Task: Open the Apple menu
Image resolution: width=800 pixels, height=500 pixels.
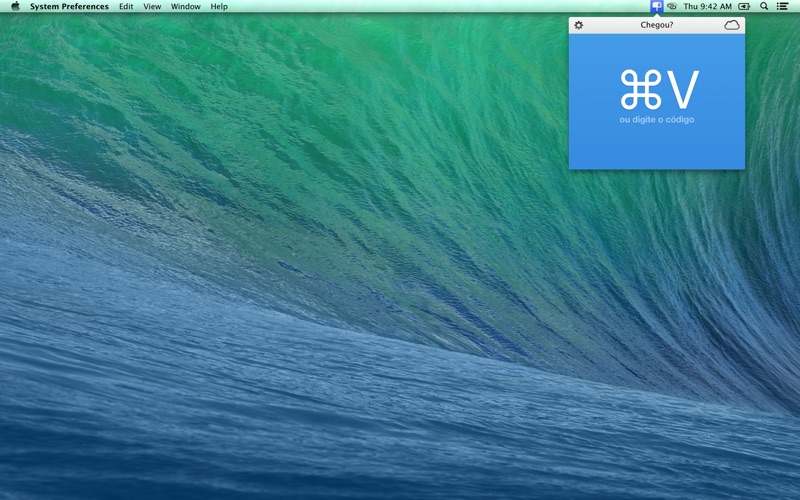Action: [x=15, y=6]
